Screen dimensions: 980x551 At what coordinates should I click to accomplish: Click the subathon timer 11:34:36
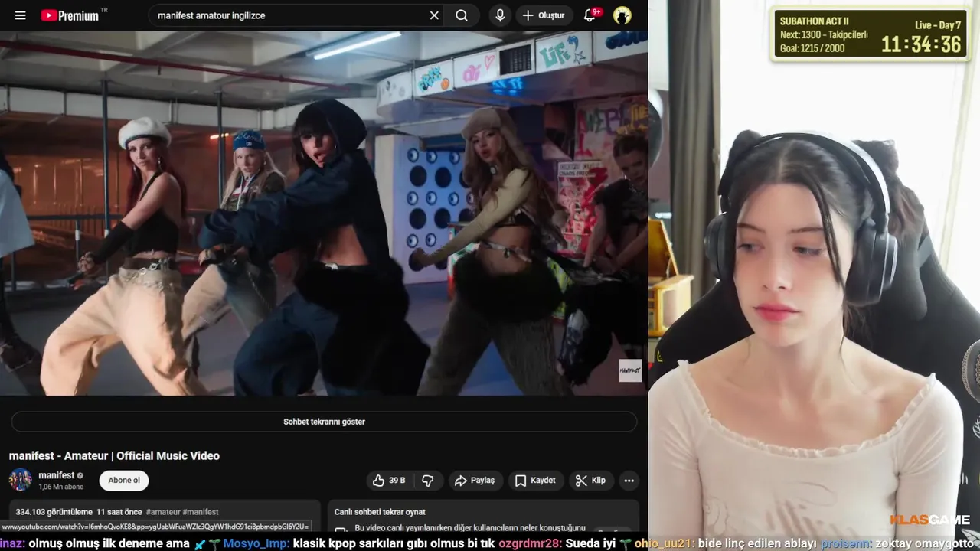click(921, 44)
